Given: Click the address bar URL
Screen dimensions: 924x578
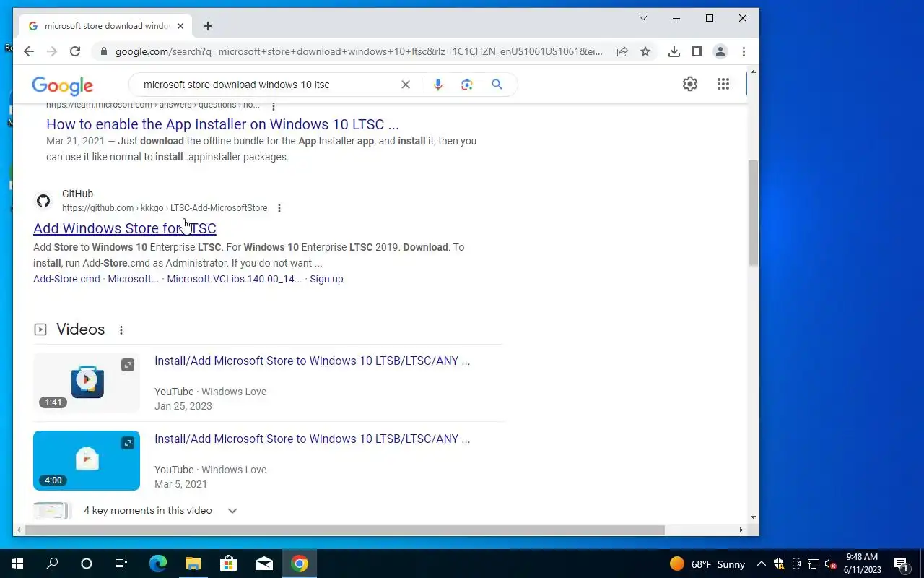Looking at the screenshot, I should click(359, 51).
